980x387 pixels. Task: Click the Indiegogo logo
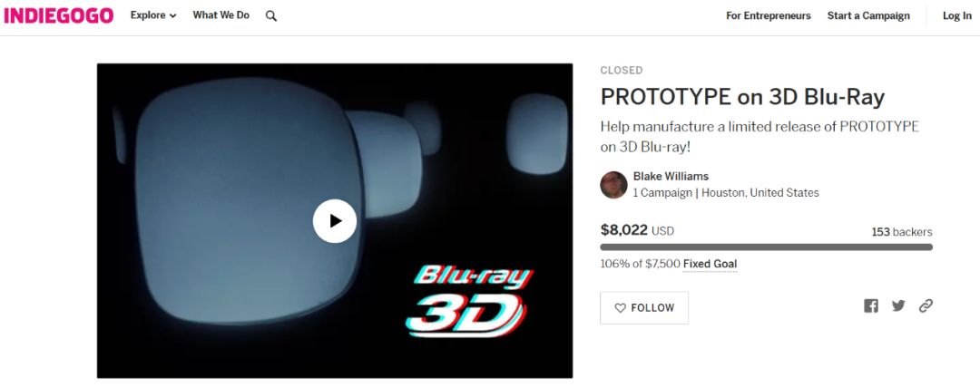59,15
